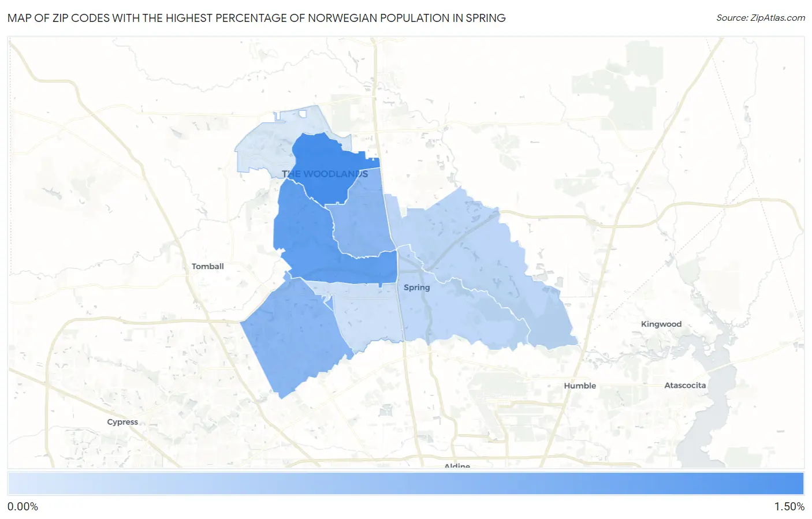Click the Kingwood label on the map
Viewport: 812px width, 519px height.
coord(661,324)
